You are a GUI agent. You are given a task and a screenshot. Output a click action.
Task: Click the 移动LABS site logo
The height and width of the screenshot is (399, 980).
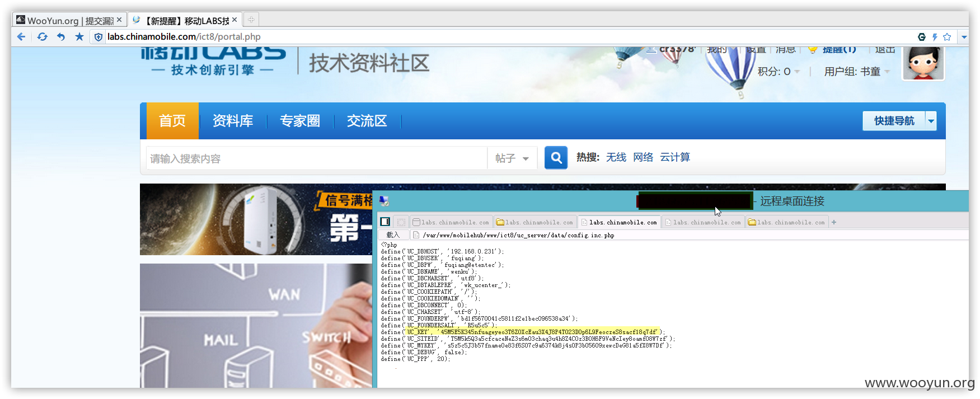(x=213, y=62)
